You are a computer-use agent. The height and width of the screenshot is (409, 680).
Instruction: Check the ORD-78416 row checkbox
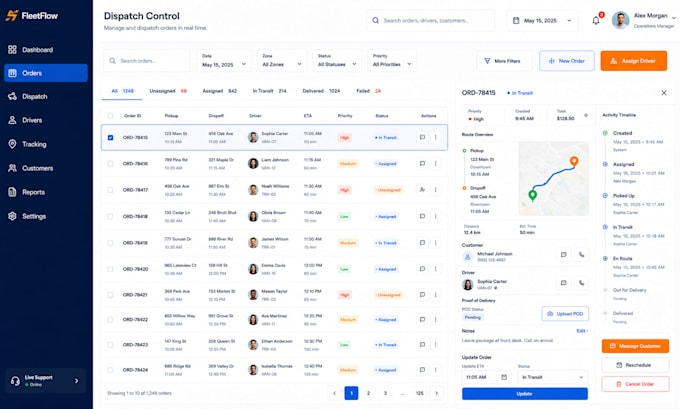tap(110, 164)
